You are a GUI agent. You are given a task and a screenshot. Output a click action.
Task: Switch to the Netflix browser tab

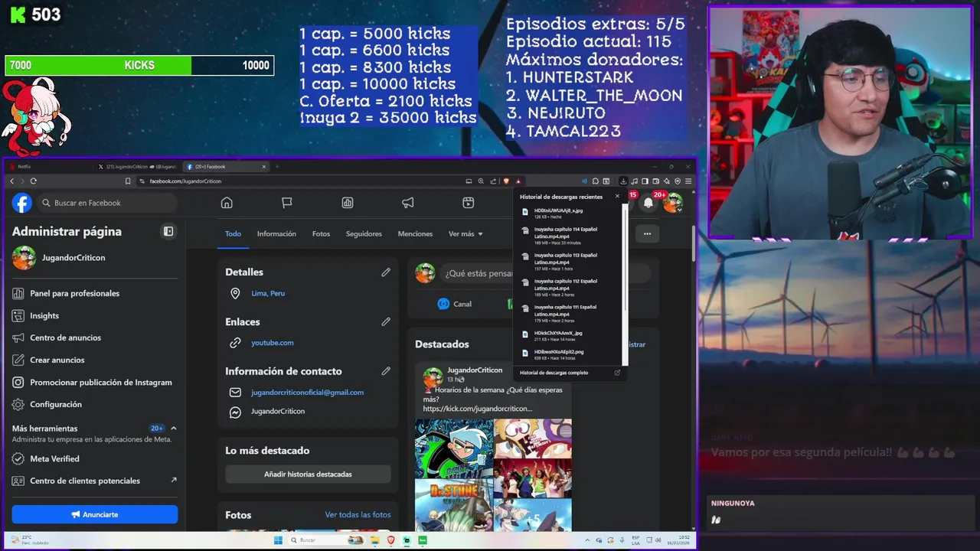pos(50,166)
